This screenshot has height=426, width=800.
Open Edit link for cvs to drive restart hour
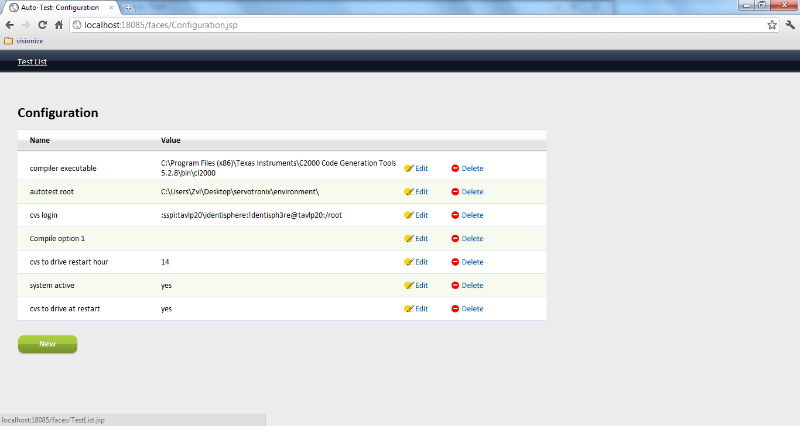tap(421, 262)
